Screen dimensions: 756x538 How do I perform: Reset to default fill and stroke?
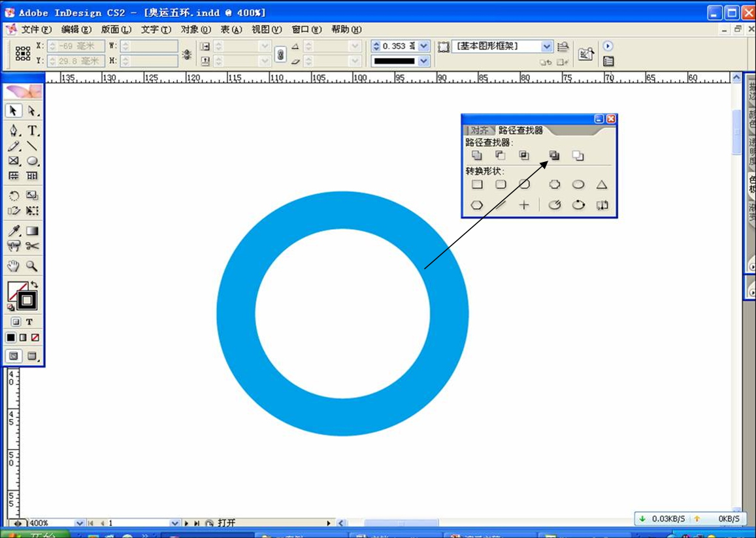(x=10, y=307)
